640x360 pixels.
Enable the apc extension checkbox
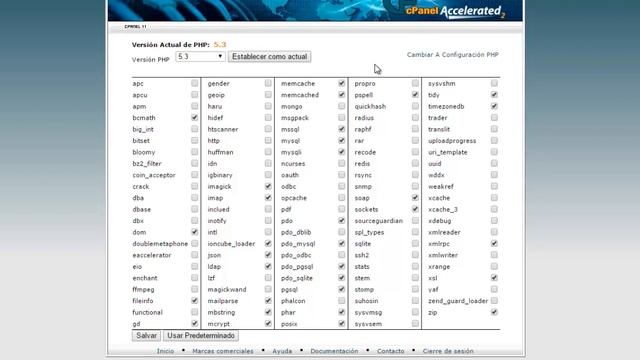click(x=195, y=83)
